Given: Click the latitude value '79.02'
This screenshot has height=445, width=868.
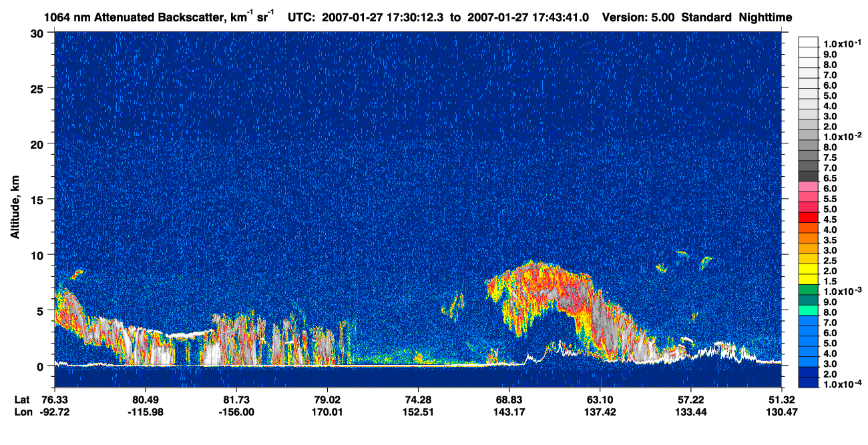Looking at the screenshot, I should pos(327,399).
